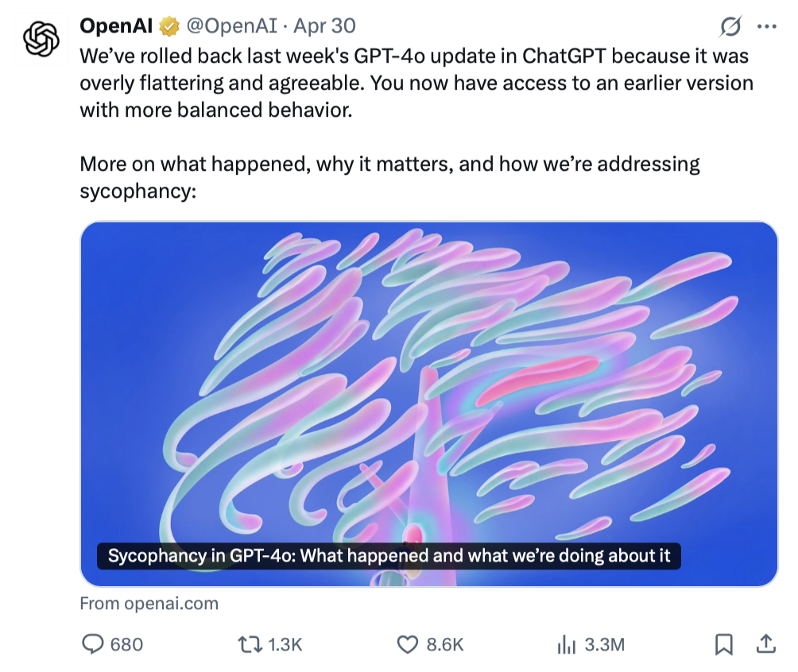
Task: Click the Grok explain-post icon
Action: [x=730, y=27]
